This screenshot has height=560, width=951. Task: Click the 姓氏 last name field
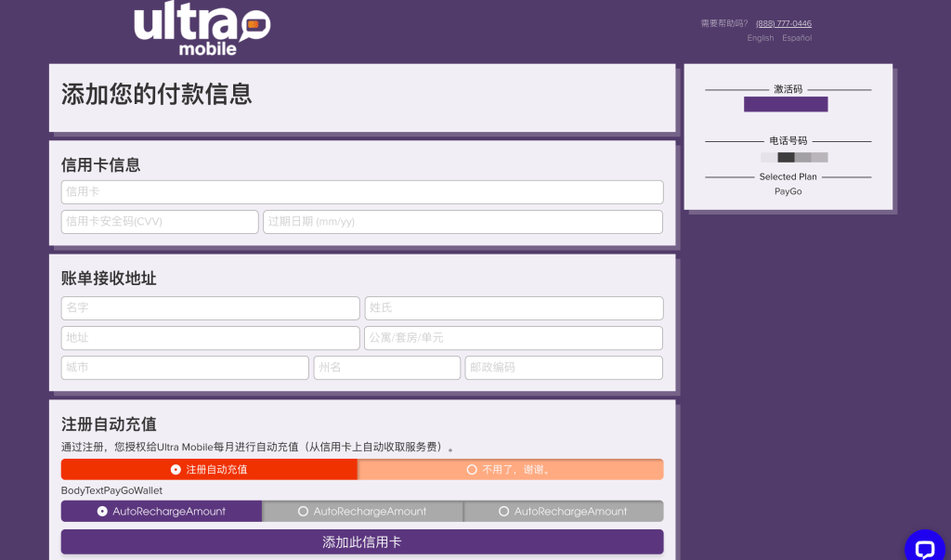[x=514, y=308]
